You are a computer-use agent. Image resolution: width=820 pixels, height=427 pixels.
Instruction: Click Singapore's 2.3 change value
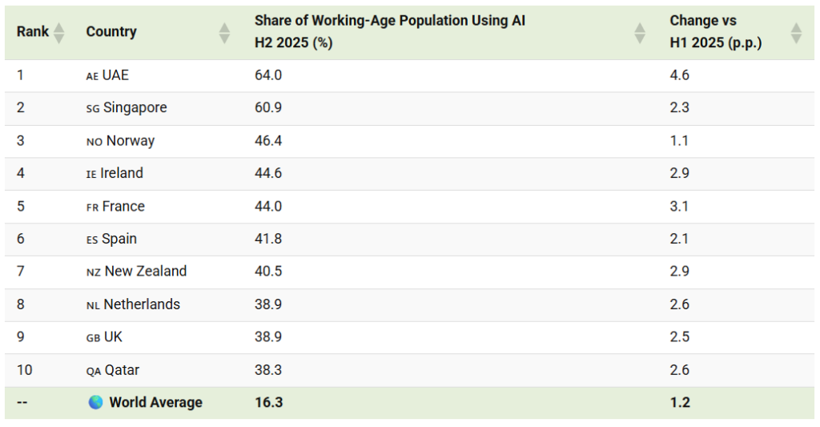[x=679, y=108]
